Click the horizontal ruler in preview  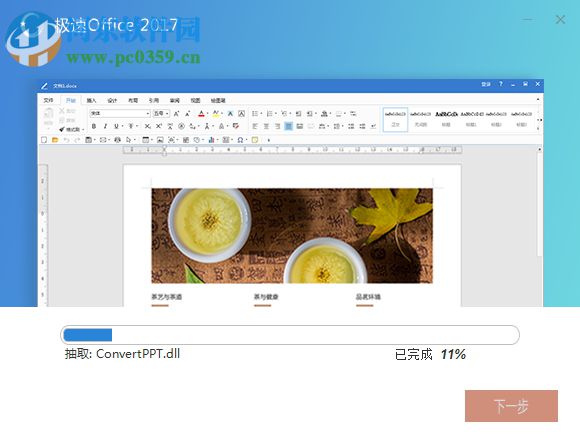click(x=293, y=150)
